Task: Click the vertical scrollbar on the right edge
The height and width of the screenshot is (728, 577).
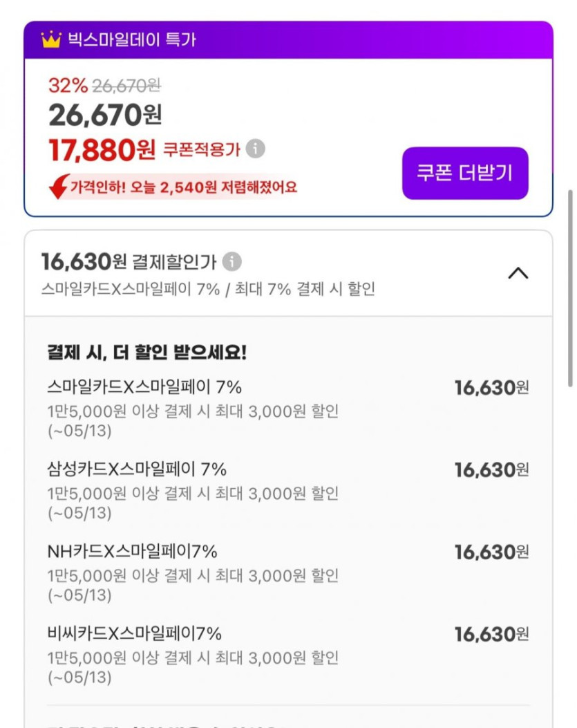Action: (x=570, y=287)
